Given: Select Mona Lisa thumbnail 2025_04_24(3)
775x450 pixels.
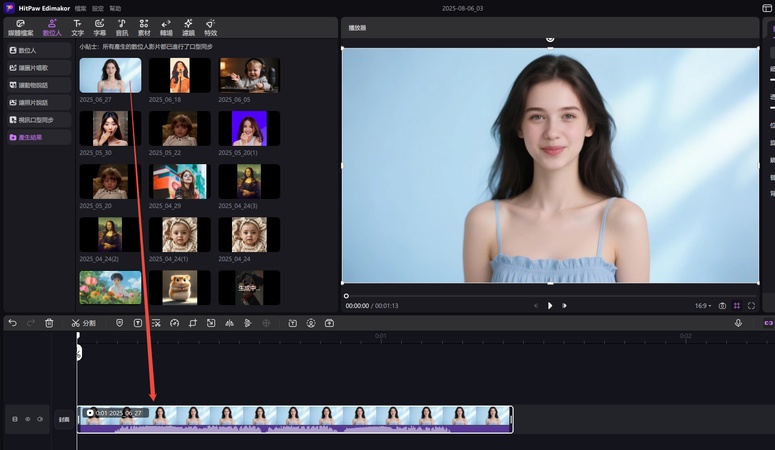Looking at the screenshot, I should click(x=249, y=181).
